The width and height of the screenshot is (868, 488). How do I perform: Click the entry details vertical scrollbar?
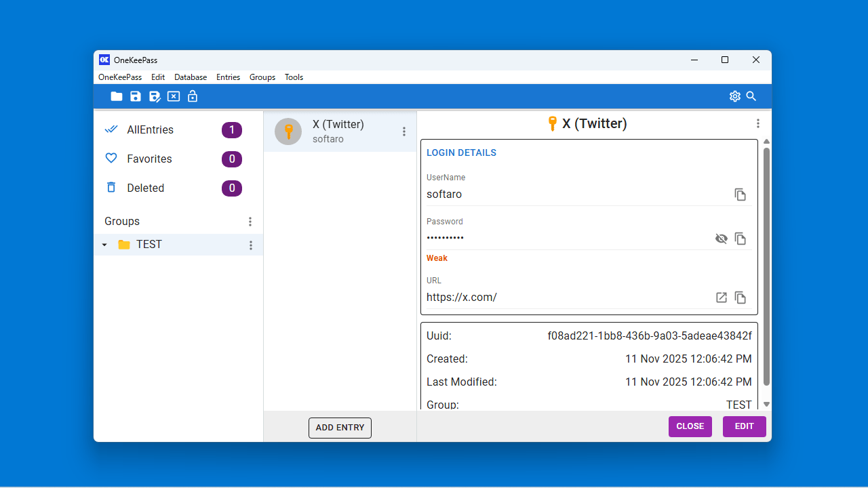coord(766,264)
